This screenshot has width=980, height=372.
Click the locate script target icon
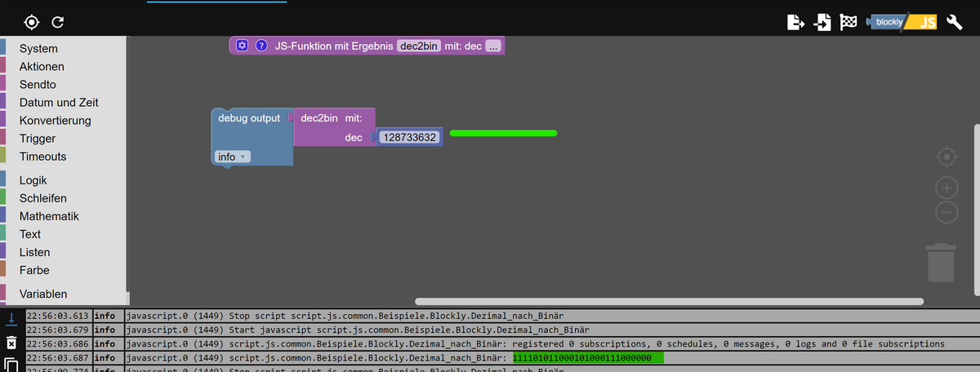click(x=32, y=22)
